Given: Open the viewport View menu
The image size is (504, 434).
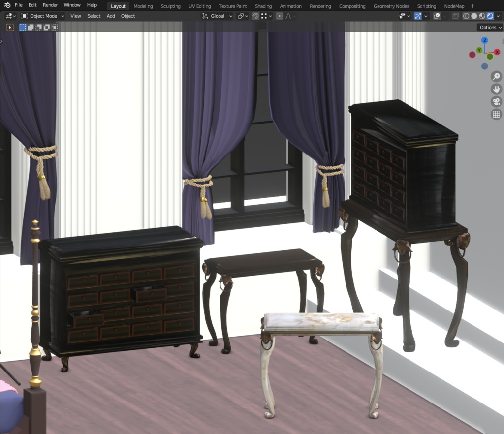Looking at the screenshot, I should [x=75, y=16].
